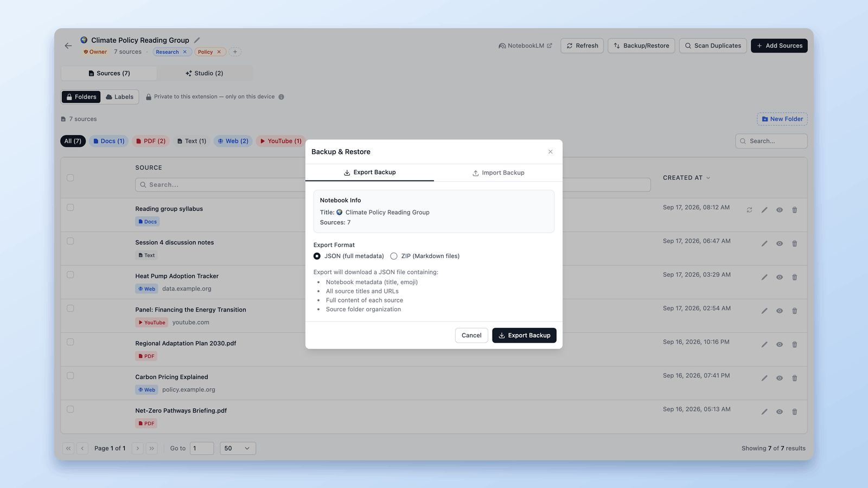This screenshot has height=488, width=868.
Task: Remove the Policy label tag
Action: point(219,52)
